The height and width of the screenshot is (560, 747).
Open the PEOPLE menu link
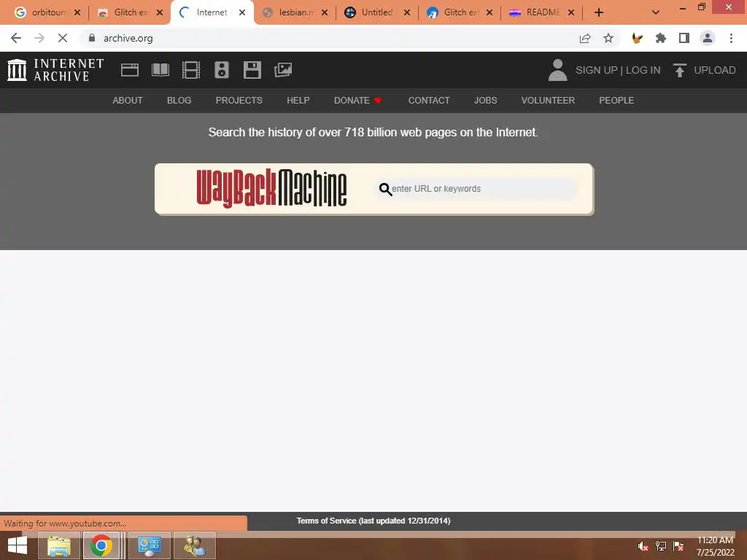(x=616, y=101)
